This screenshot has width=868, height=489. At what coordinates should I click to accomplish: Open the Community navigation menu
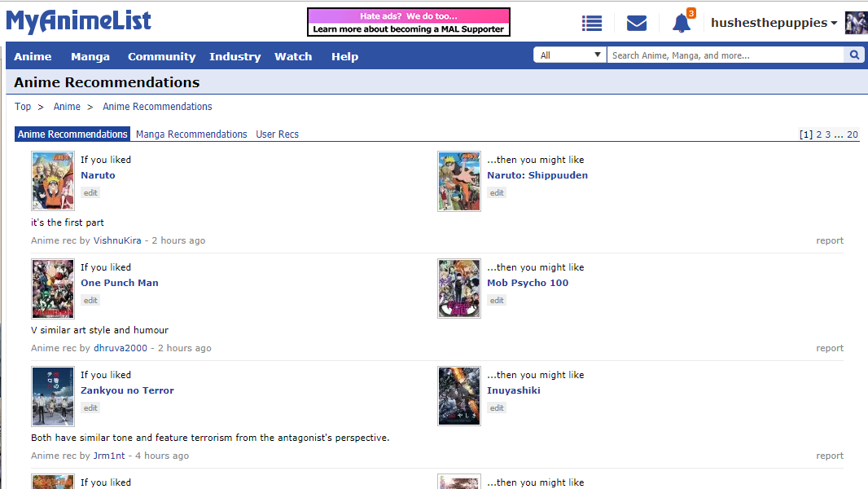[161, 56]
